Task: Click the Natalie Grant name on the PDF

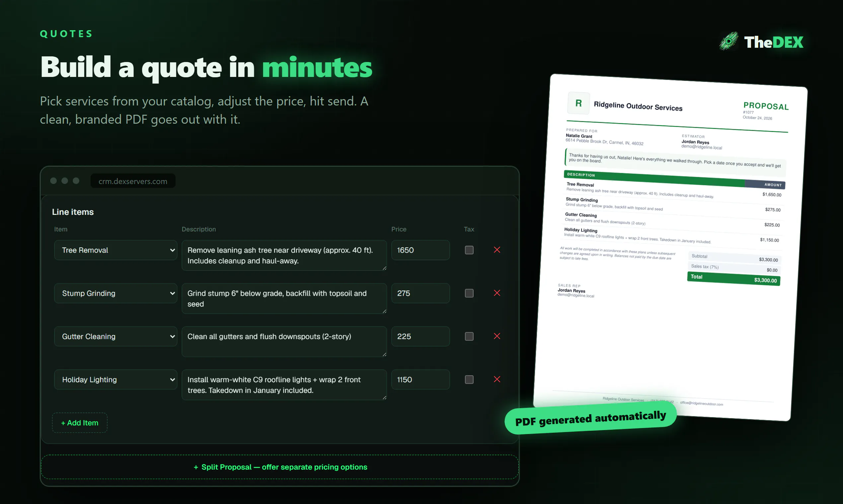Action: click(x=579, y=136)
